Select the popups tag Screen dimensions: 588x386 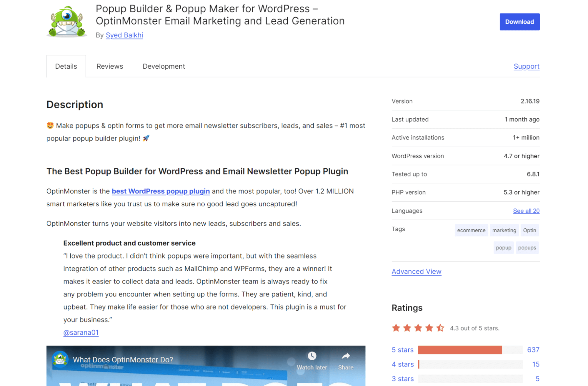pos(527,248)
